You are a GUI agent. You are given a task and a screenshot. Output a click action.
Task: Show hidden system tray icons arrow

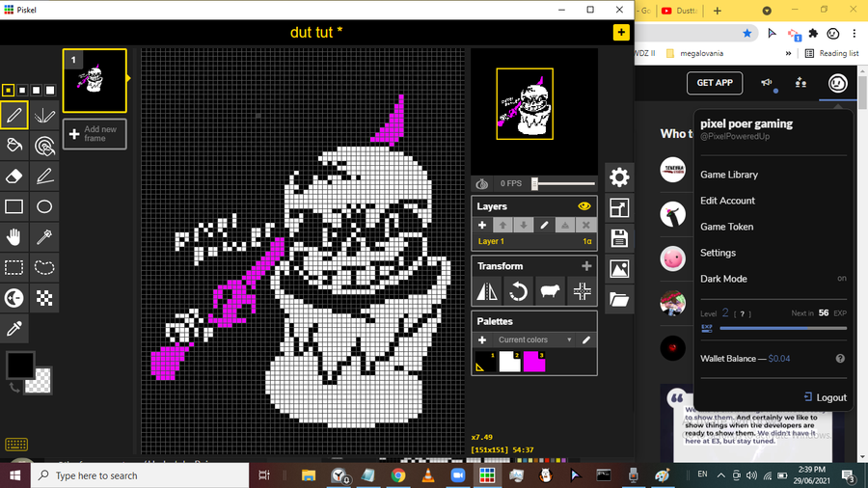tap(720, 475)
